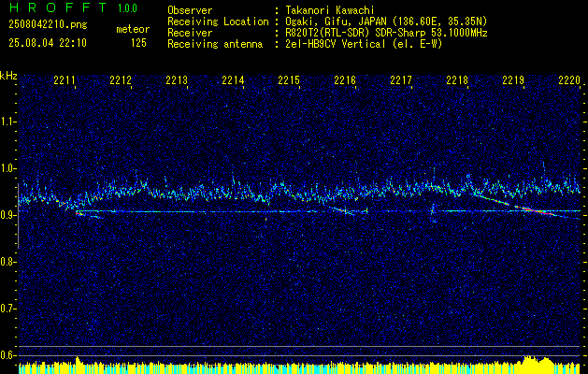Image resolution: width=588 pixels, height=374 pixels.
Task: Click the 2218 time marker
Action: coord(457,80)
